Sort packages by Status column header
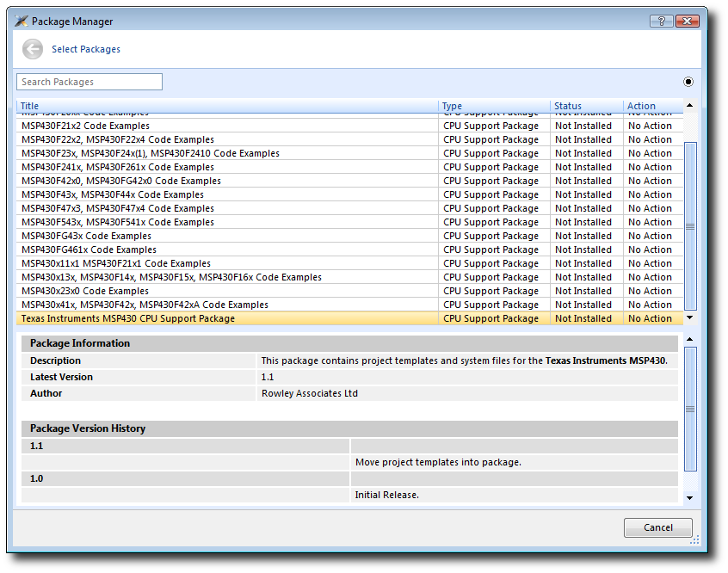 coord(586,106)
